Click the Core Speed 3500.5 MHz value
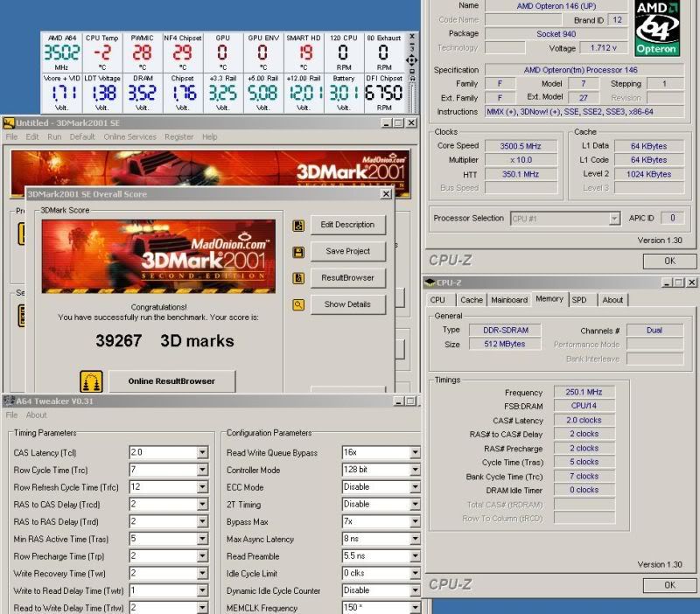Screen dimensions: 700x614 click(521, 146)
